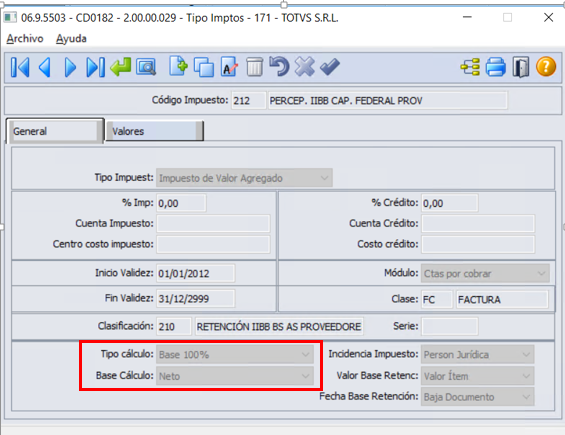The image size is (565, 435).
Task: Click the undo arrow icon
Action: pos(279,66)
